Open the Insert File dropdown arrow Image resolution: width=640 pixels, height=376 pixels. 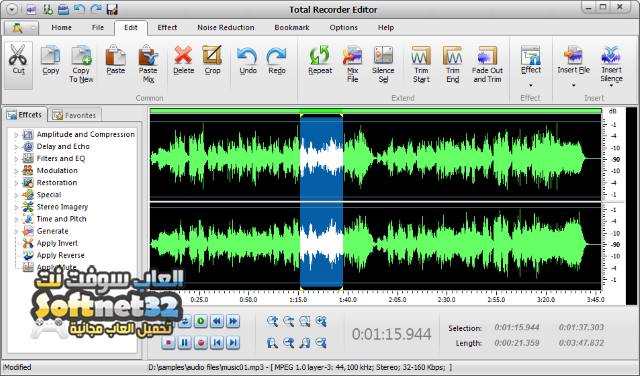[x=573, y=85]
